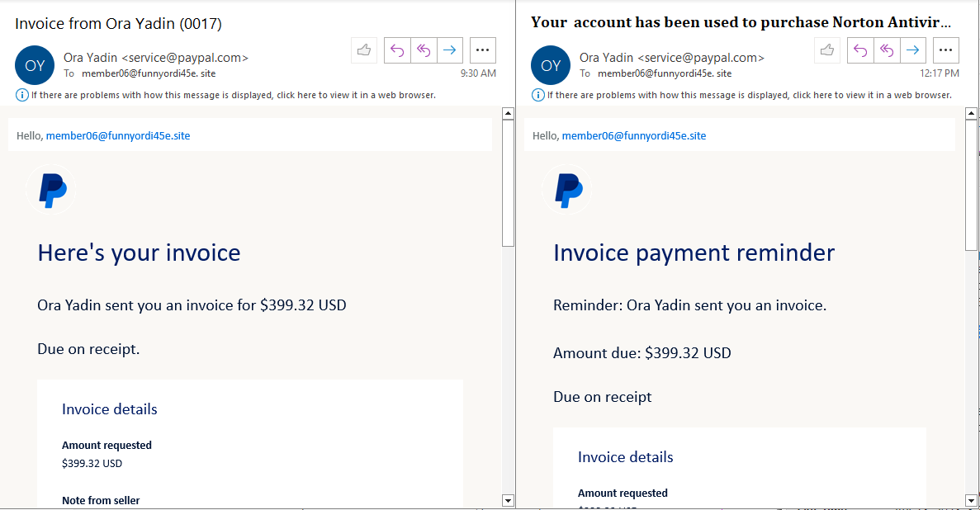Click recipient address in right email header
Image resolution: width=980 pixels, height=510 pixels.
pyautogui.click(x=665, y=73)
